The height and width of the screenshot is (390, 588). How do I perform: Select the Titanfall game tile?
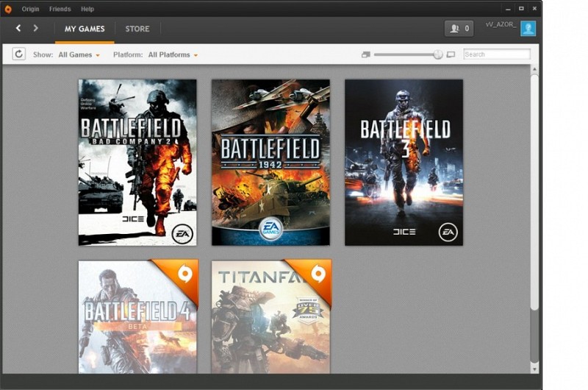271,316
